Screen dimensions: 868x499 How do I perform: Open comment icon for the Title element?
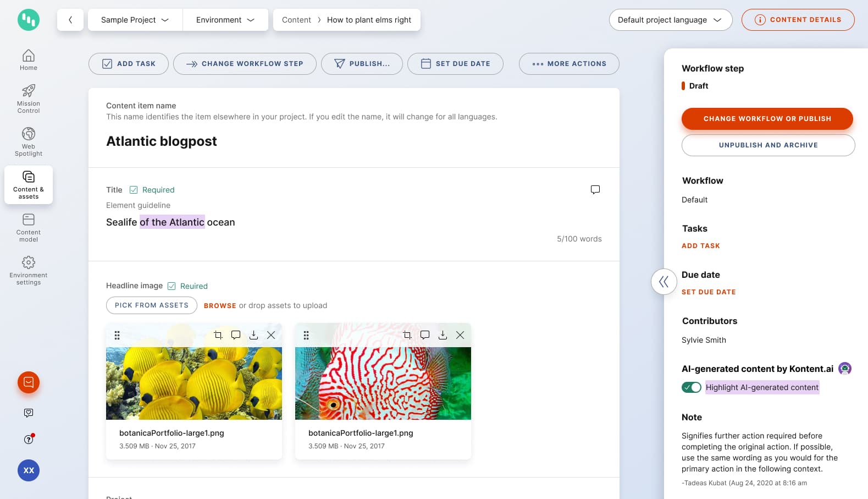[595, 190]
